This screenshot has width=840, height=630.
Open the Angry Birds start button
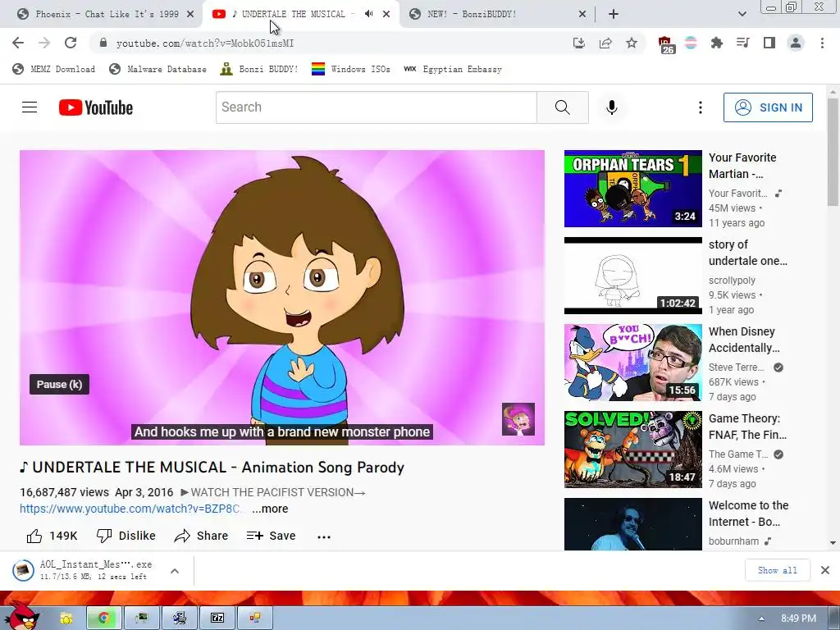21,616
